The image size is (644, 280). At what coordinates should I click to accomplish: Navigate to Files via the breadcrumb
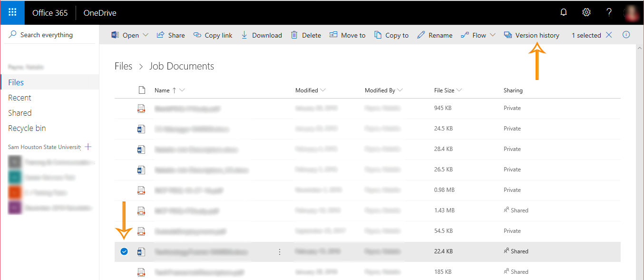tap(123, 66)
